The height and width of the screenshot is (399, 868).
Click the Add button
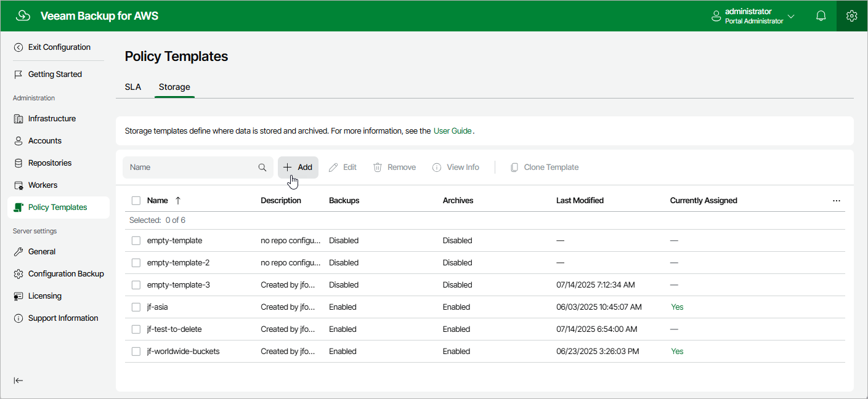click(298, 167)
